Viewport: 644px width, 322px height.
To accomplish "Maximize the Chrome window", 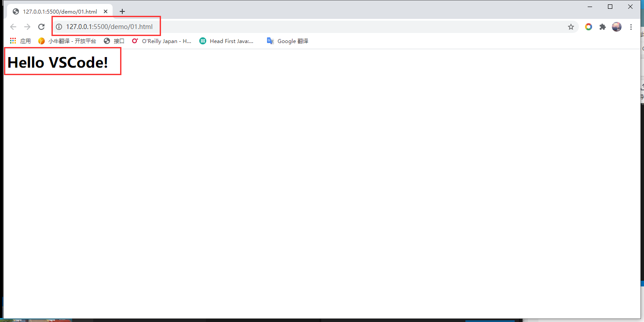I will pyautogui.click(x=610, y=7).
